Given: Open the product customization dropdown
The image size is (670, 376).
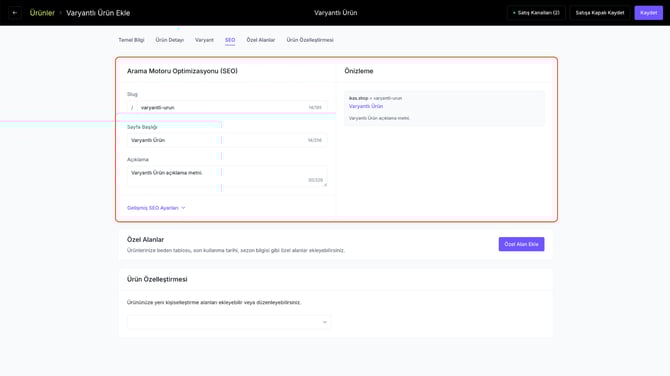Looking at the screenshot, I should tap(229, 322).
